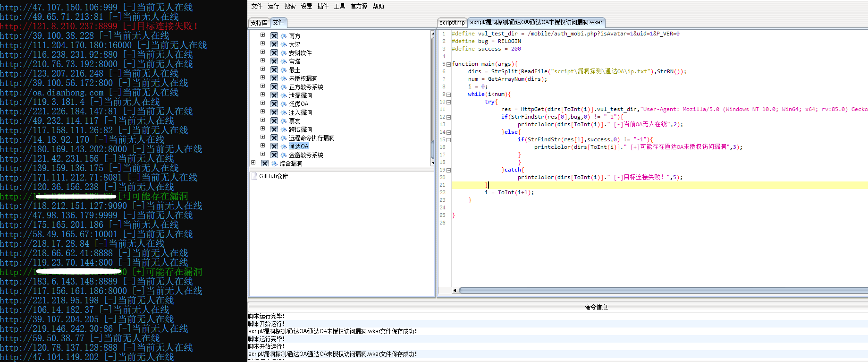Click the file tree scrollbar down arrow
This screenshot has height=362, width=868.
pyautogui.click(x=433, y=163)
